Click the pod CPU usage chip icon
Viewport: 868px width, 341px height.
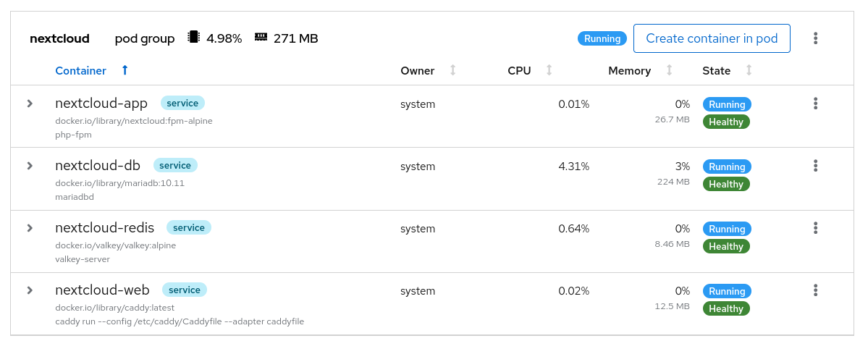tap(193, 38)
